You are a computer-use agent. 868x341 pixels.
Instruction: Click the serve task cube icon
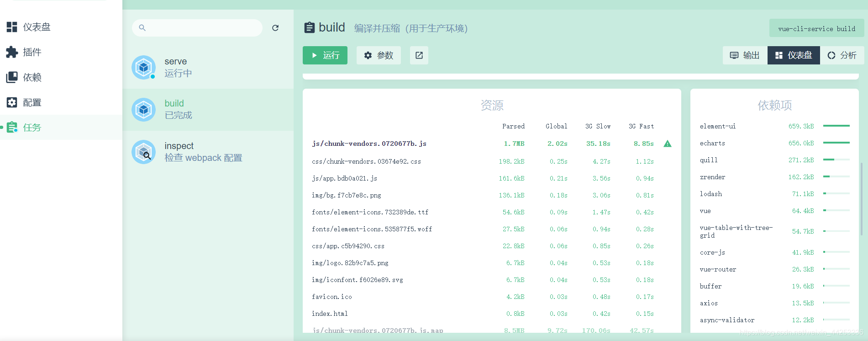point(144,67)
